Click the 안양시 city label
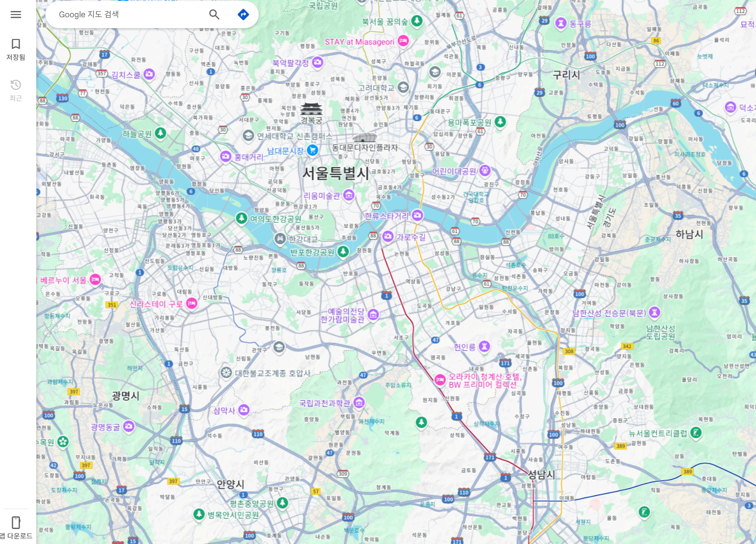 point(231,484)
